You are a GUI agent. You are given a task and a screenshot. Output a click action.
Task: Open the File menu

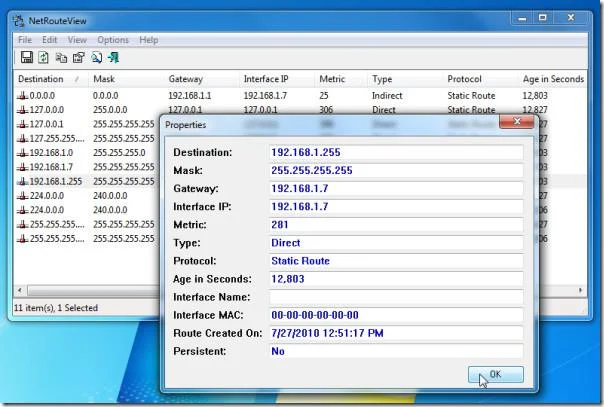(25, 40)
